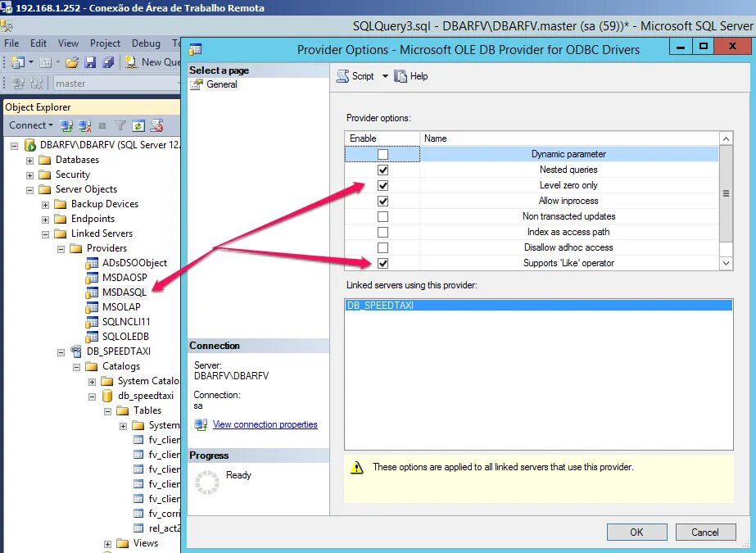Check the Index as access path option
The height and width of the screenshot is (553, 756).
(383, 232)
